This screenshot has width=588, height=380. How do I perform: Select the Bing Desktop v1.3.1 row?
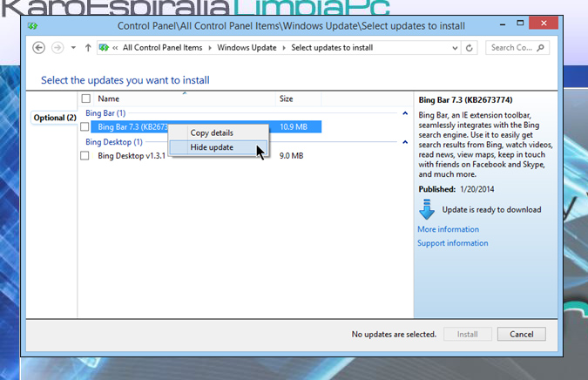(x=206, y=156)
